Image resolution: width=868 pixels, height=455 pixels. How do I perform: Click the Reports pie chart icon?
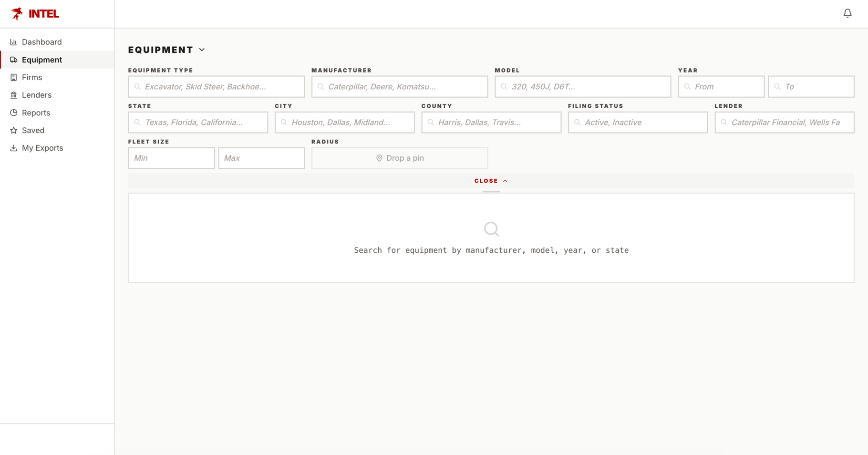click(13, 113)
